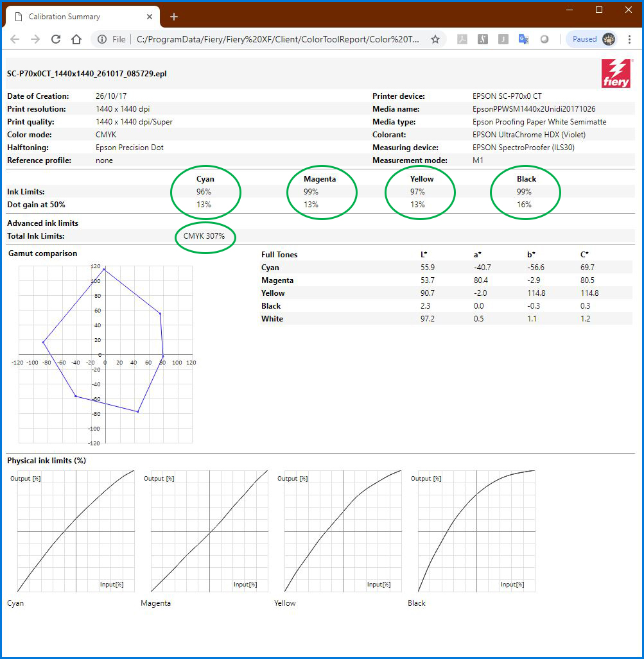
Task: Click the printer device EPSON SC-P70x0 CT
Action: 507,96
